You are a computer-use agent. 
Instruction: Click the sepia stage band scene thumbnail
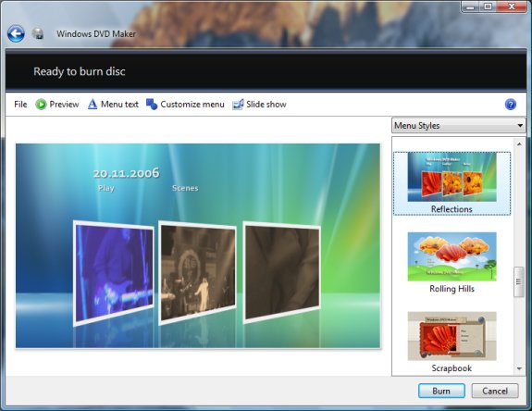197,273
